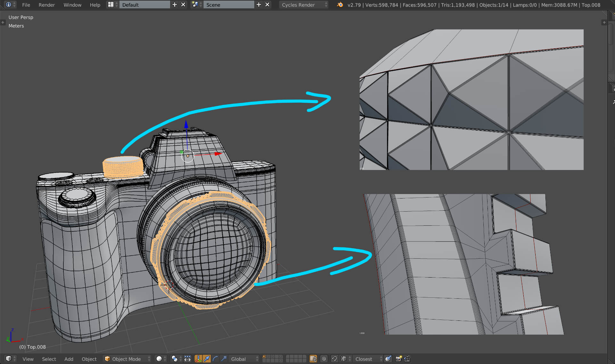This screenshot has width=615, height=364.
Task: Click the 'Meters' unit label
Action: pos(16,26)
